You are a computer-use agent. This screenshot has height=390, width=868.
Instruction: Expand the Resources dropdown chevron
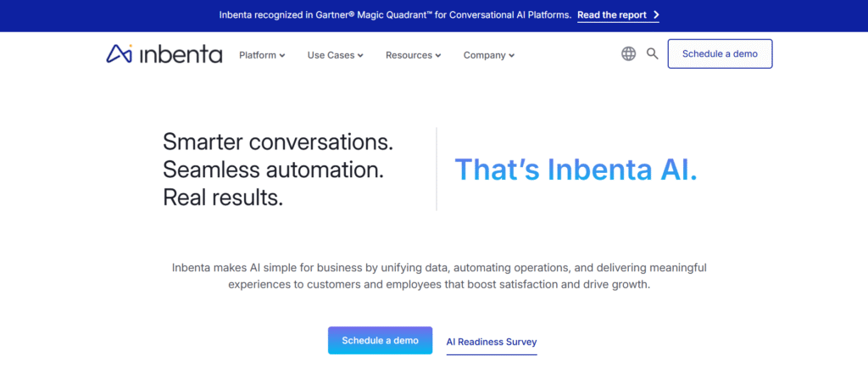coord(438,55)
